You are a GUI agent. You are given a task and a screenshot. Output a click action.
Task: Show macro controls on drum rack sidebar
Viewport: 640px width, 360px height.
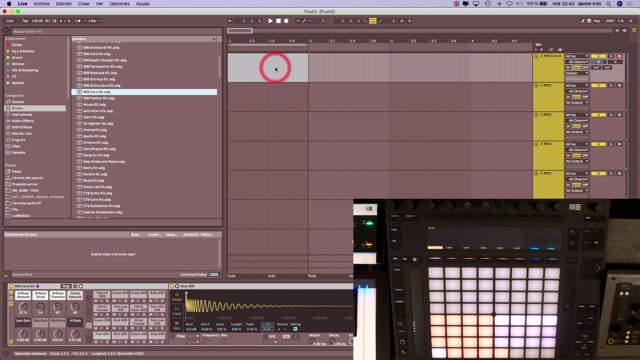pyautogui.click(x=11, y=293)
